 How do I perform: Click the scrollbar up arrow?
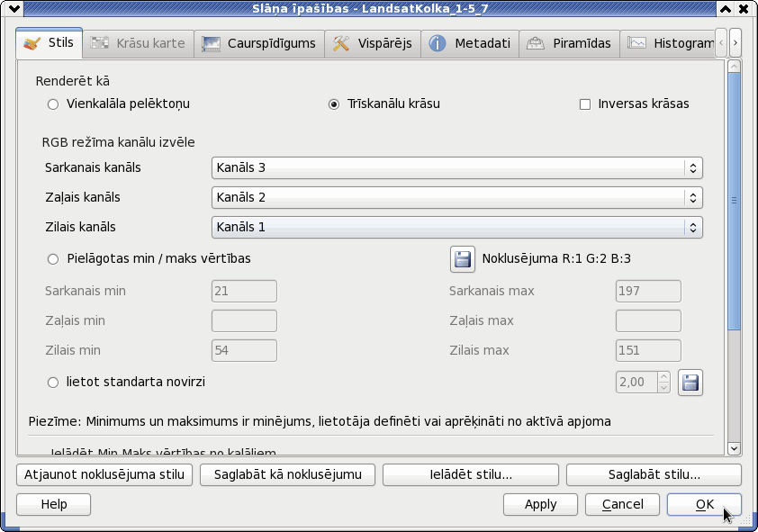(734, 67)
